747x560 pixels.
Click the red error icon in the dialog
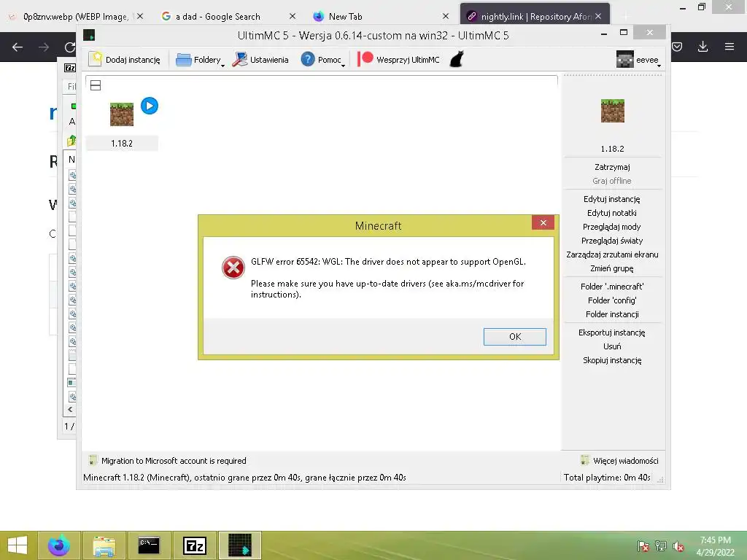[x=233, y=268]
